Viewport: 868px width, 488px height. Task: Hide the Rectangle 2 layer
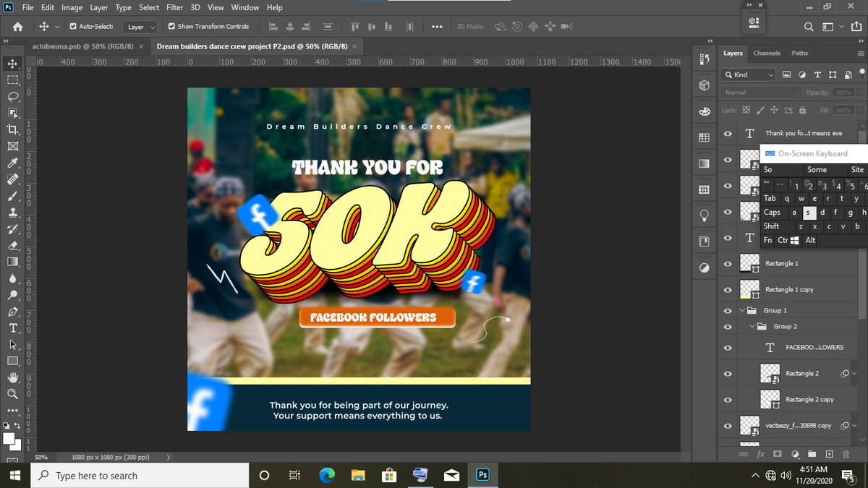tap(728, 373)
